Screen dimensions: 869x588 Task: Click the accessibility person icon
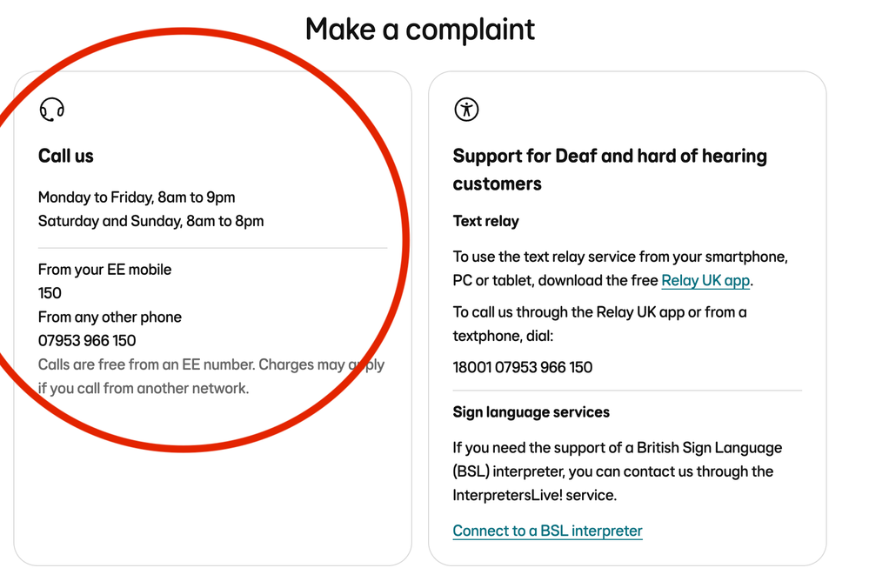[x=466, y=110]
